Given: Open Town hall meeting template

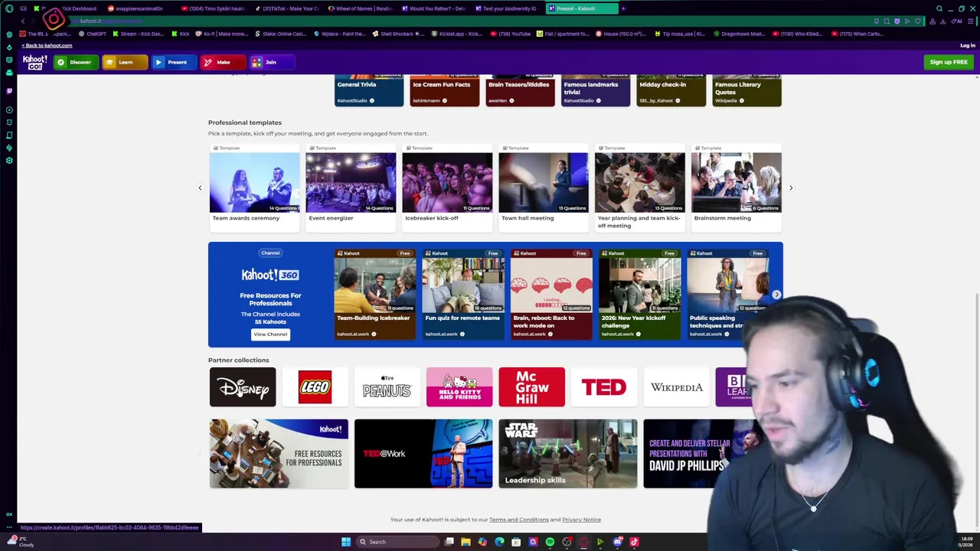Looking at the screenshot, I should 544,187.
